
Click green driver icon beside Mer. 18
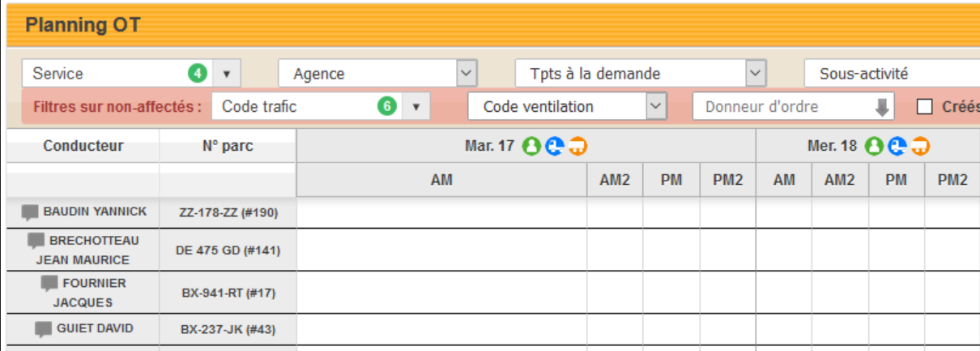(874, 146)
